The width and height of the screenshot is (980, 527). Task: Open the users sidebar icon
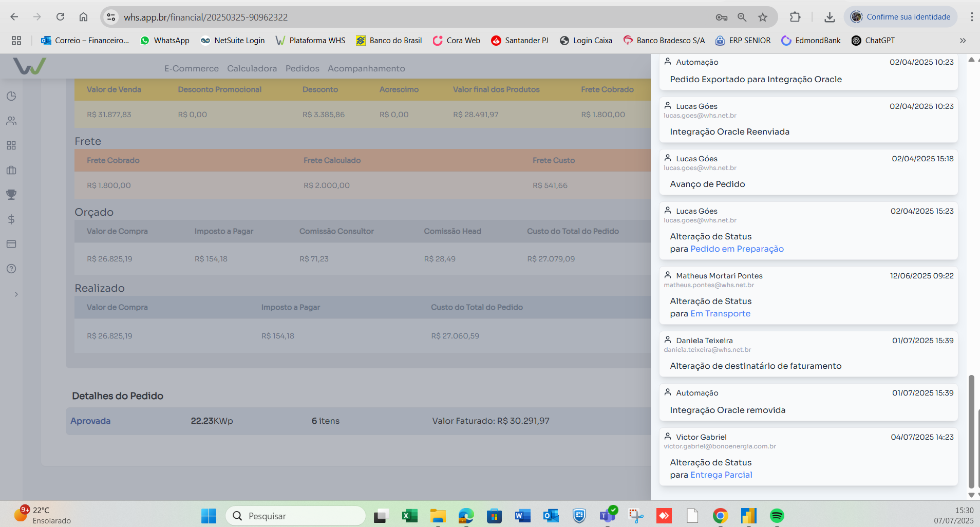tap(11, 121)
